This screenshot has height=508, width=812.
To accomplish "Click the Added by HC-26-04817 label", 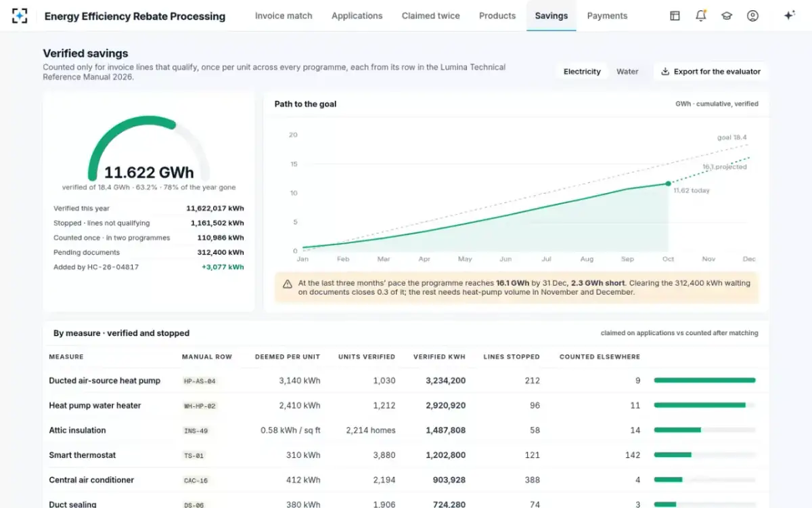I will pyautogui.click(x=96, y=267).
